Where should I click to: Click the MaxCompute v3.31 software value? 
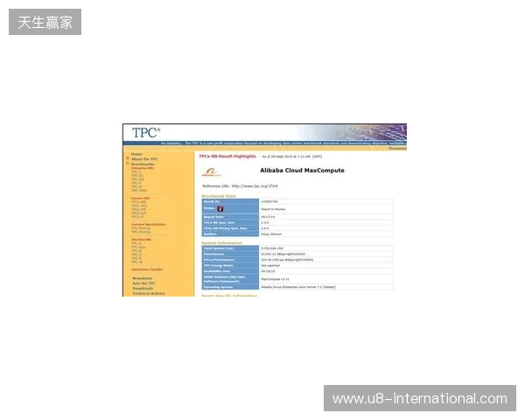pos(275,279)
